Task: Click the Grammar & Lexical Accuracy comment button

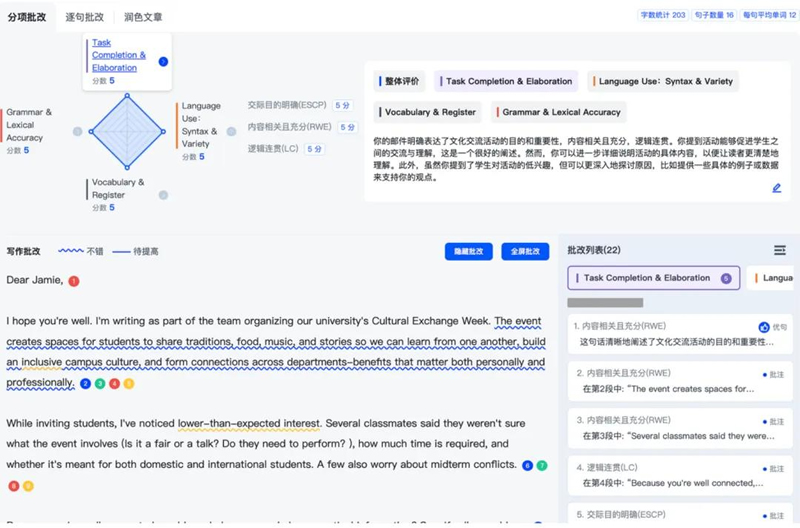Action: click(554, 113)
